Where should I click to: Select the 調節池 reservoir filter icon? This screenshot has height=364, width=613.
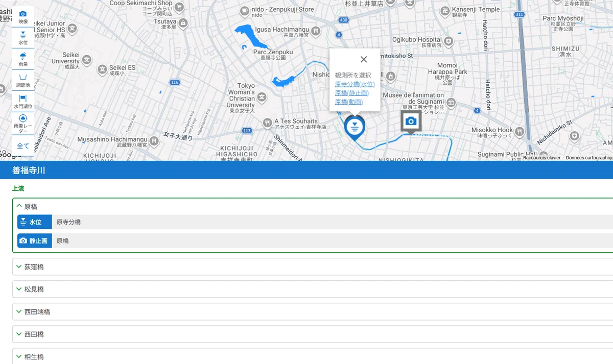23,80
